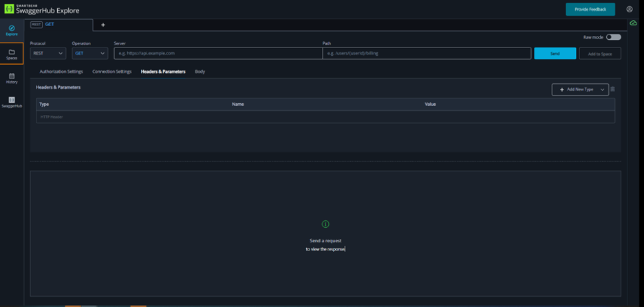The width and height of the screenshot is (644, 307).
Task: Toggle Raw mode switch
Action: (x=614, y=37)
